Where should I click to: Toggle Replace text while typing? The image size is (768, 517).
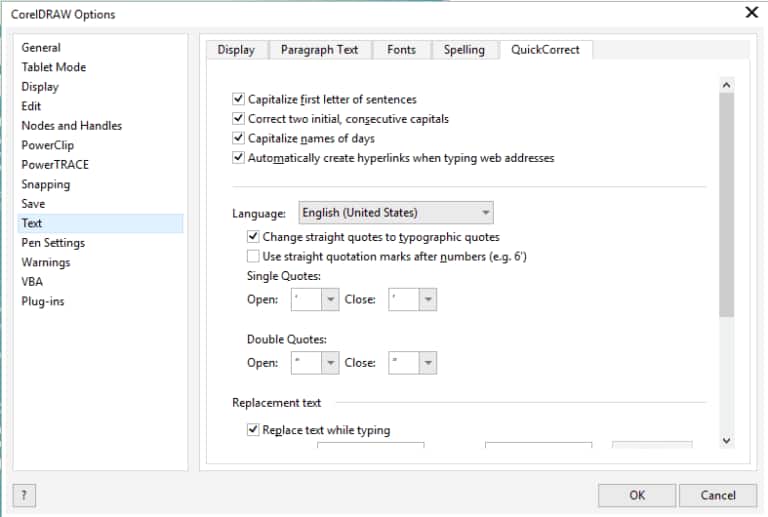[x=253, y=430]
